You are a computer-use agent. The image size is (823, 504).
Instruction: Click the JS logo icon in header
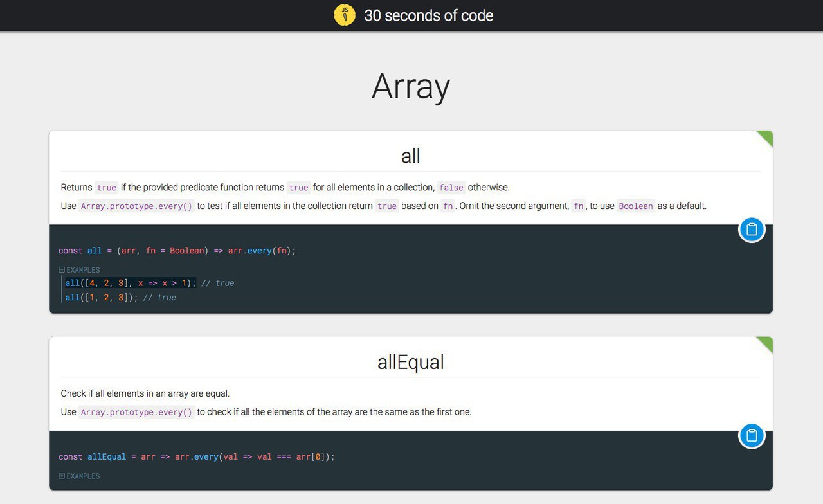point(345,15)
